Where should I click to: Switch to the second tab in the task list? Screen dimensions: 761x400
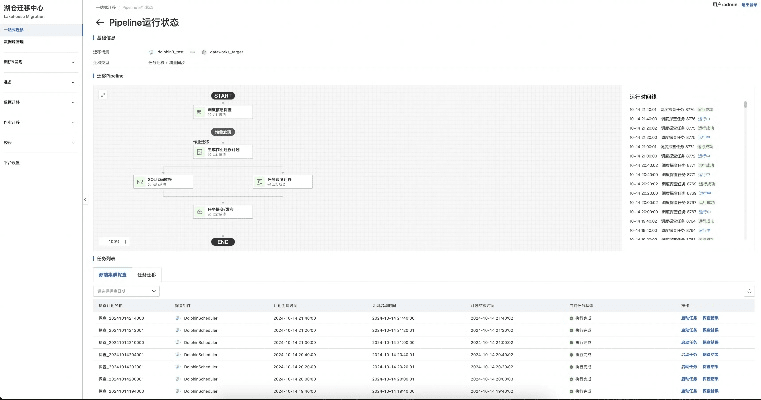coord(146,274)
